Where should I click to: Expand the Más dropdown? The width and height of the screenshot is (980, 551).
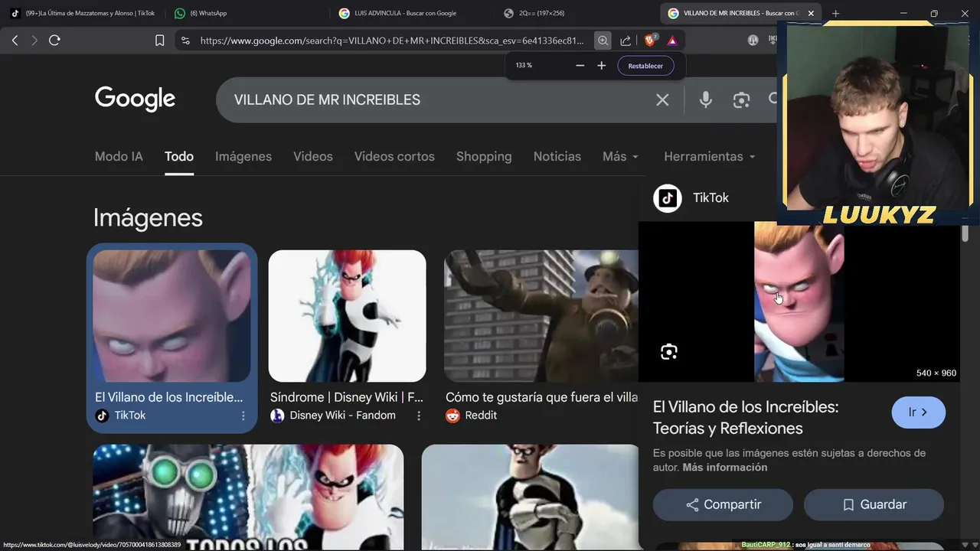click(620, 156)
